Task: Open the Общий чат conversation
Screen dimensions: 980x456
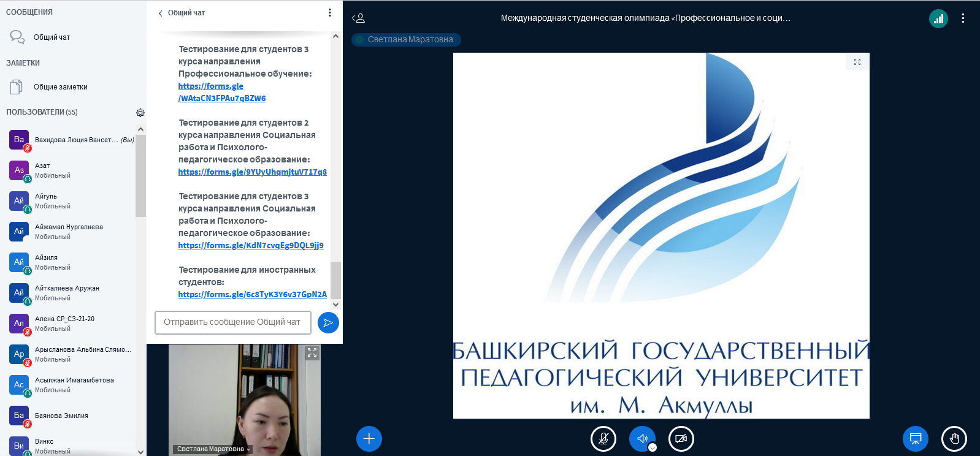Action: [52, 37]
